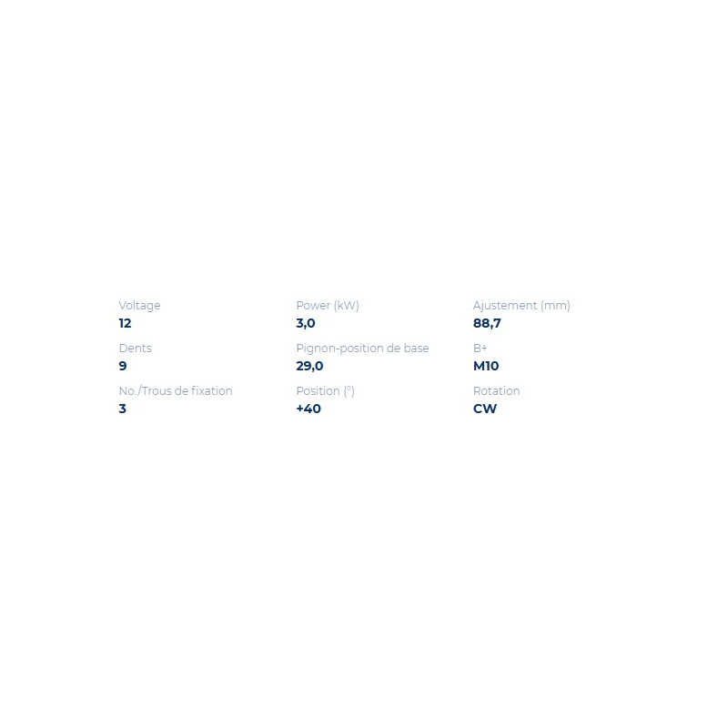Select the position value +40
Screen dimensions: 728x728
point(308,409)
